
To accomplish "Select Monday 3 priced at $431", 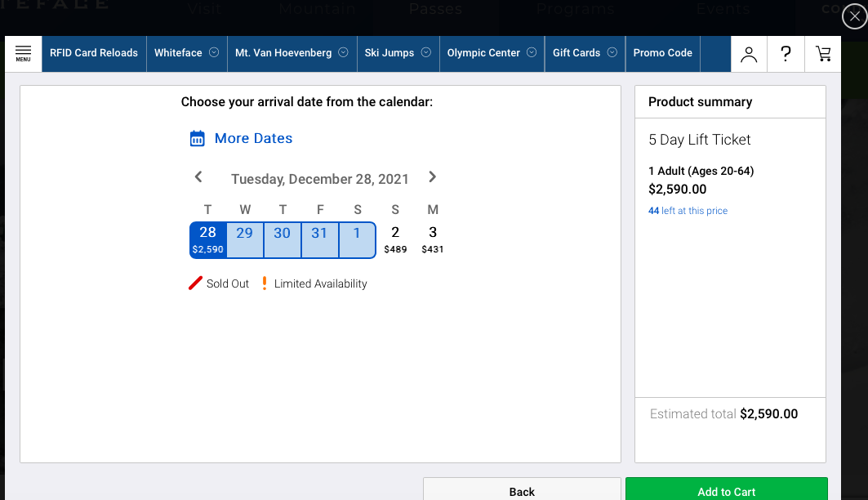I will pyautogui.click(x=433, y=239).
